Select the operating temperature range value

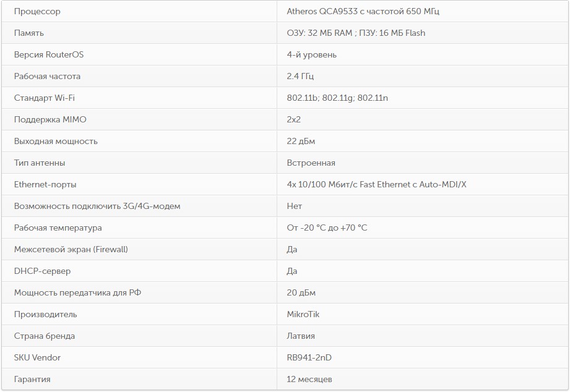tap(327, 228)
